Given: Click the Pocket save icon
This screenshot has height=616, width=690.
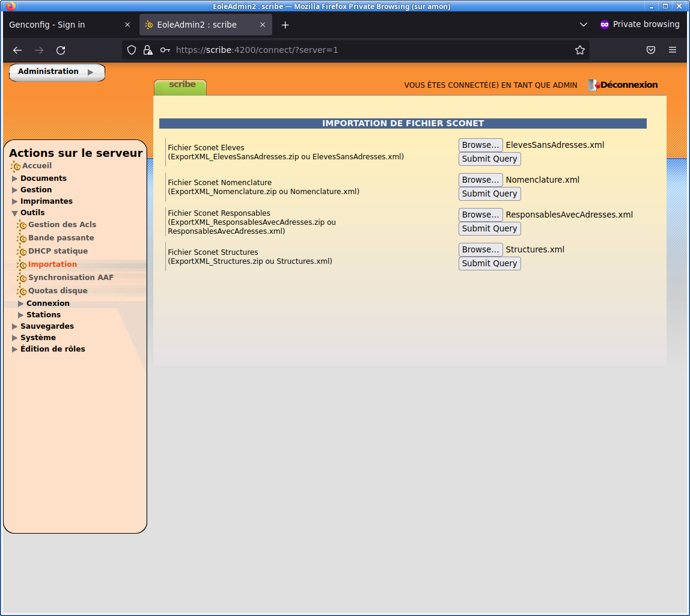Looking at the screenshot, I should [x=651, y=50].
